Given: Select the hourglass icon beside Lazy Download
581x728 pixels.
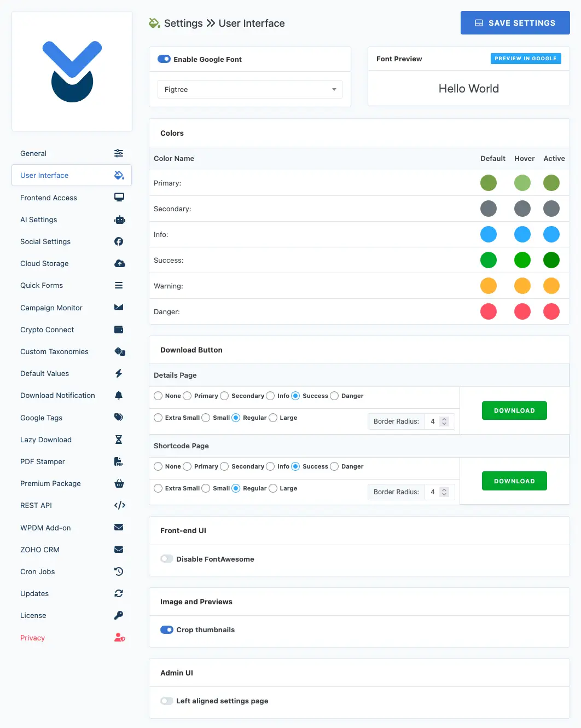Looking at the screenshot, I should (119, 440).
